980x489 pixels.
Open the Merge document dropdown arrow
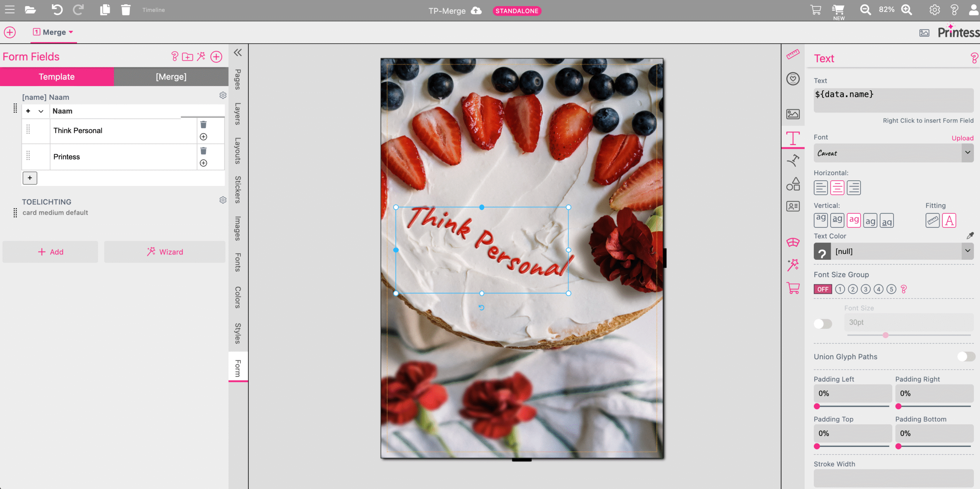tap(71, 32)
